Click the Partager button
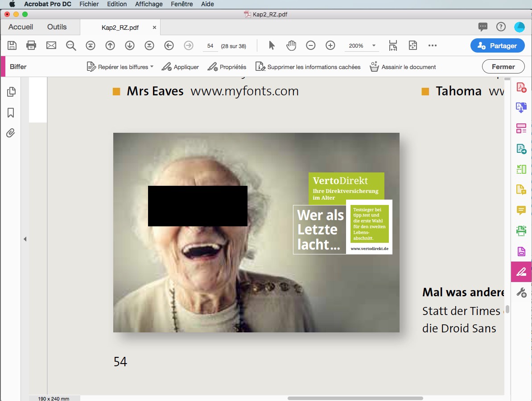Viewport: 532px width, 401px height. pyautogui.click(x=497, y=45)
